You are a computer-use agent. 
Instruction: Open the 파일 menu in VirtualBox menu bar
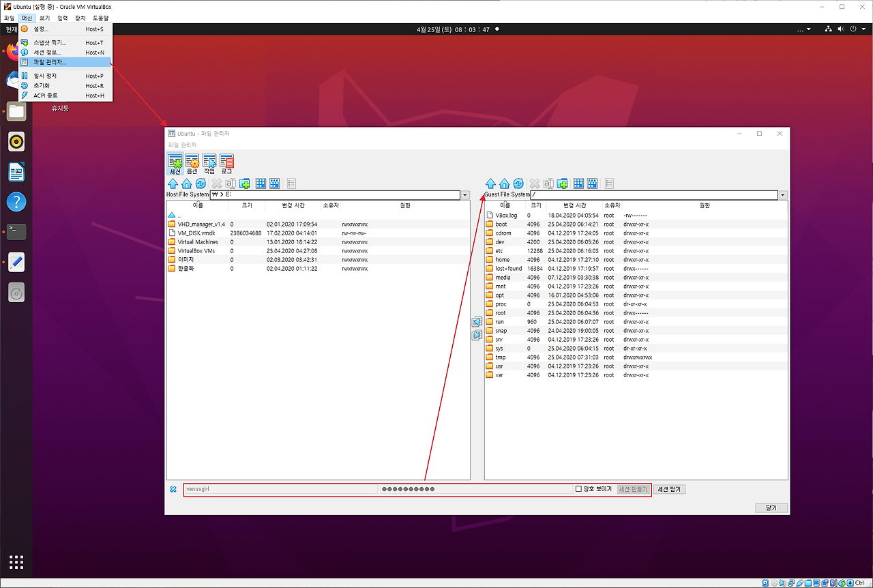click(x=9, y=18)
